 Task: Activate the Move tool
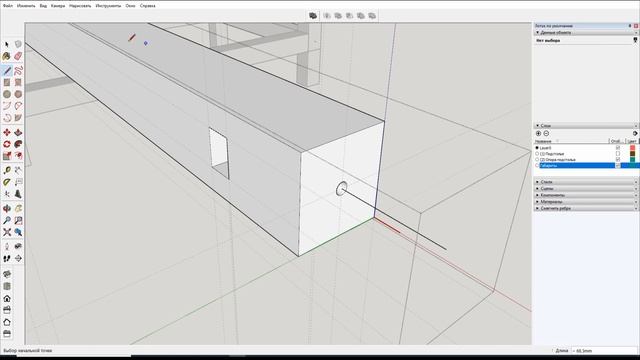tap(7, 133)
